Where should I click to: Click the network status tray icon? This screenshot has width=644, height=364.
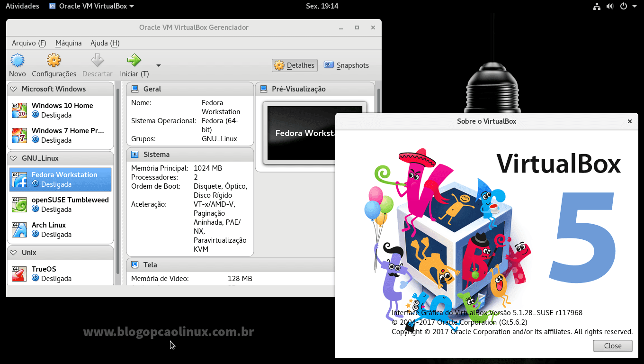[x=596, y=6]
